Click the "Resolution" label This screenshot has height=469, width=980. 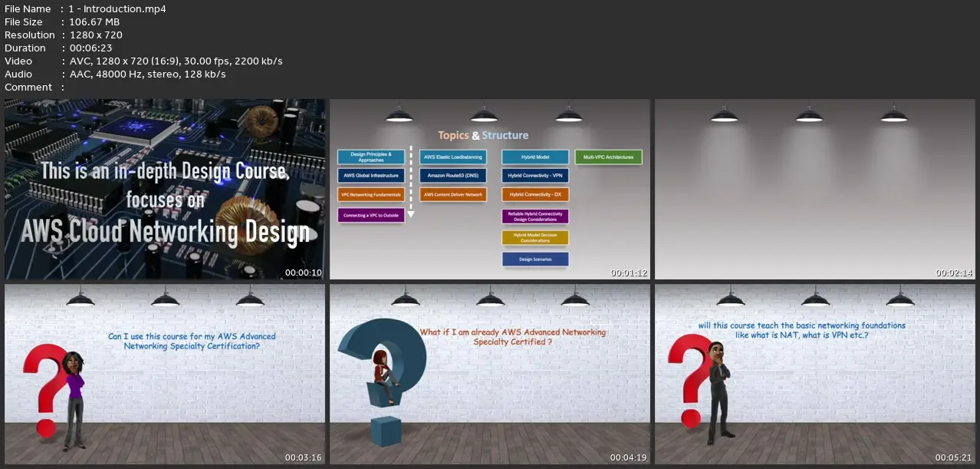(x=30, y=35)
